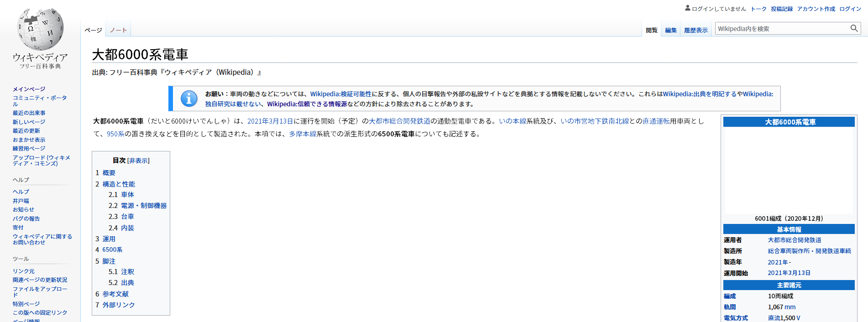Open the 外部リンク section link

[118, 305]
